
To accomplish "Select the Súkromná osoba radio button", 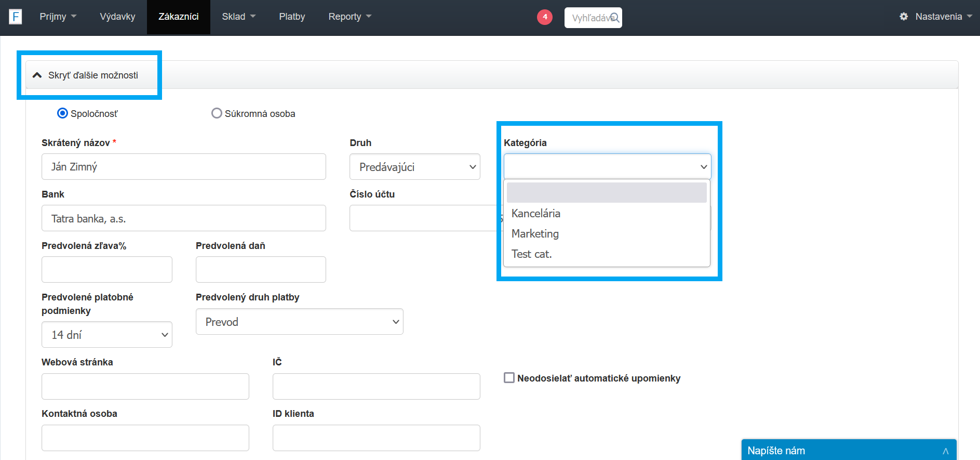I will [217, 113].
